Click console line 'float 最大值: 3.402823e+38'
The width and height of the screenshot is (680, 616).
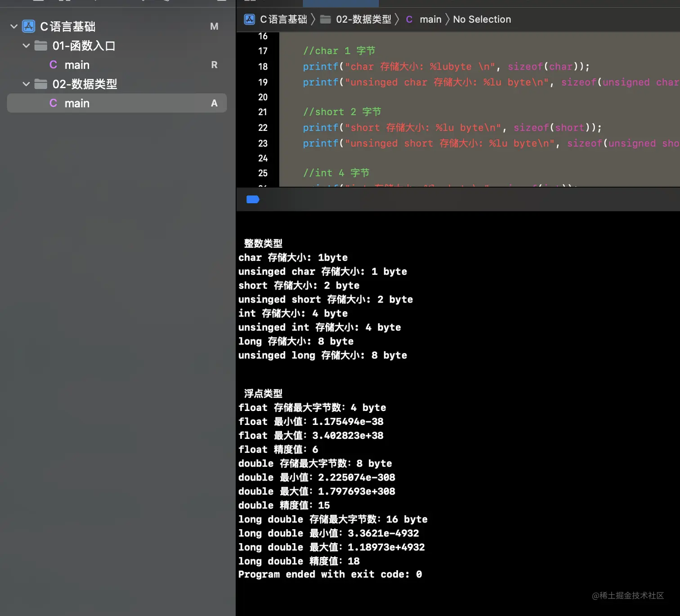[x=311, y=436]
